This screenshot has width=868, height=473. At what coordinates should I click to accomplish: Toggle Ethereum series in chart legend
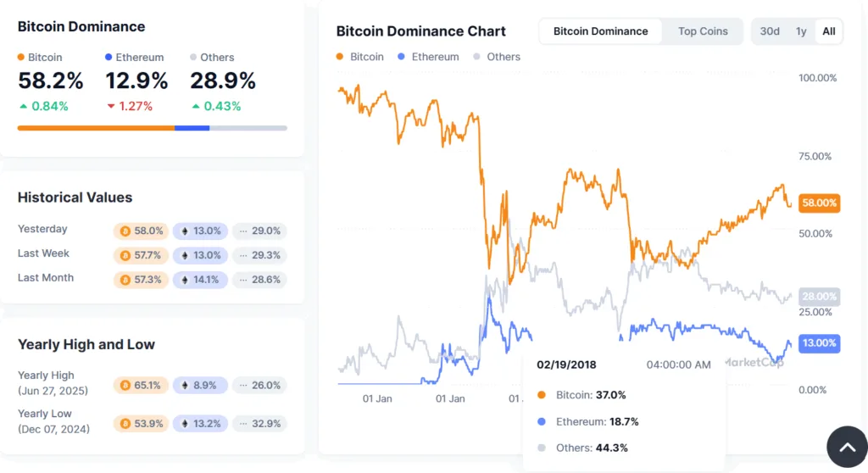click(x=427, y=57)
